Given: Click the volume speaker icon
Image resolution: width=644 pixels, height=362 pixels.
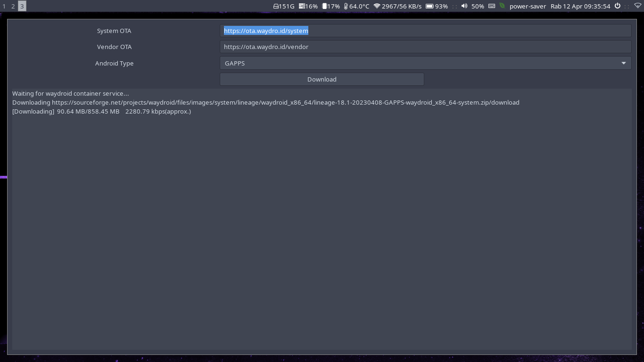Looking at the screenshot, I should pos(464,6).
